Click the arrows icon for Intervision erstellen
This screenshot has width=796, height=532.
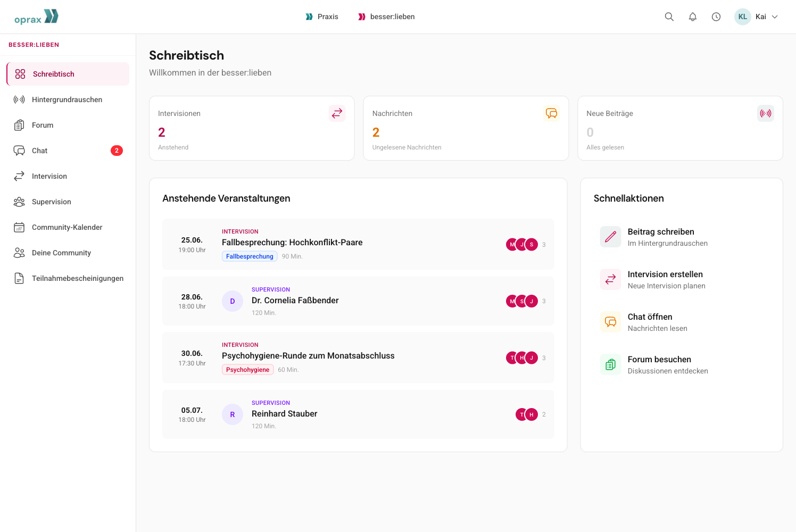pyautogui.click(x=611, y=279)
